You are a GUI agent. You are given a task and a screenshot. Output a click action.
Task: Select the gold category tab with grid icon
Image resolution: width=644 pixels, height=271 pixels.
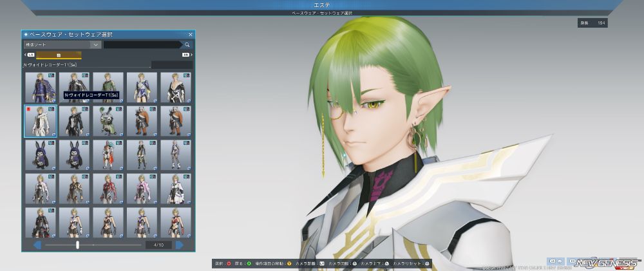[59, 55]
